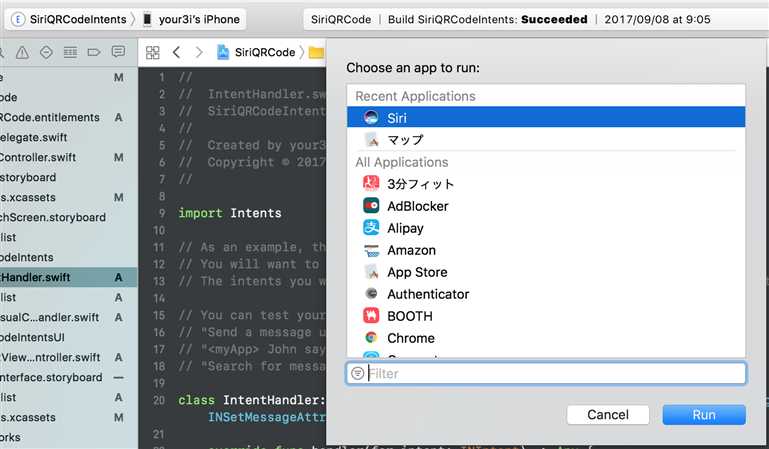This screenshot has height=449, width=769.
Task: Click the filter options icon
Action: coord(358,374)
